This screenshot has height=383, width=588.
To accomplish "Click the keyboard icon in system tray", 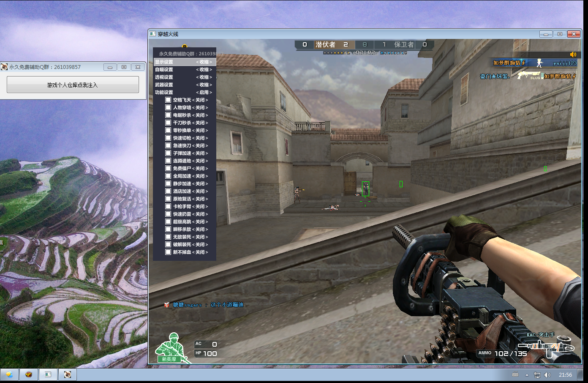I will [515, 375].
